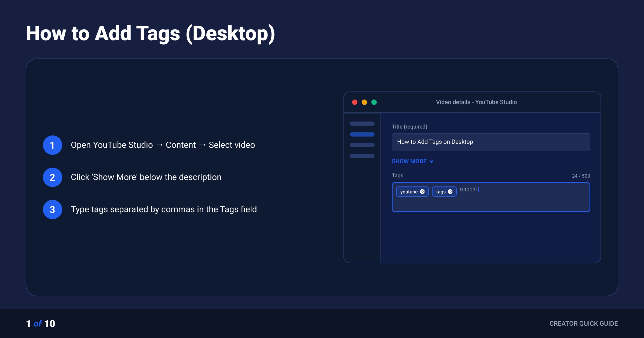Focus the Title (required) input field

click(491, 142)
